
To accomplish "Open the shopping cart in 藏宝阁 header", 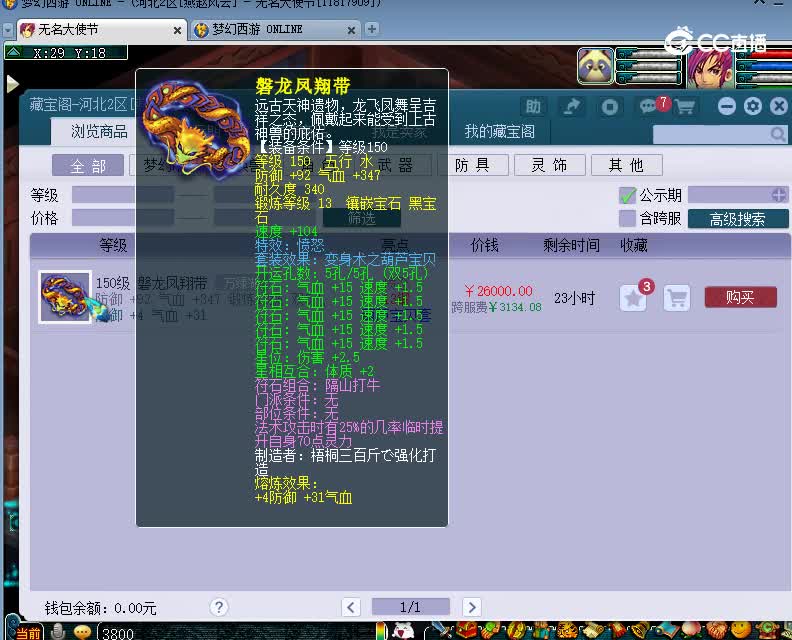I will point(684,107).
